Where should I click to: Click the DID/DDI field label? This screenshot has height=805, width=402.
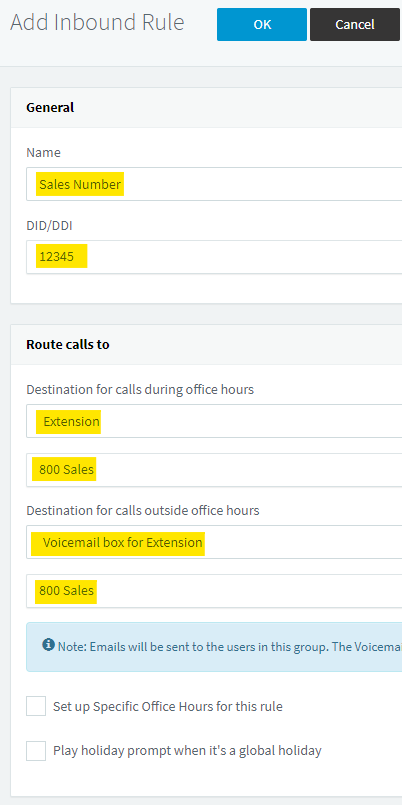tap(49, 225)
